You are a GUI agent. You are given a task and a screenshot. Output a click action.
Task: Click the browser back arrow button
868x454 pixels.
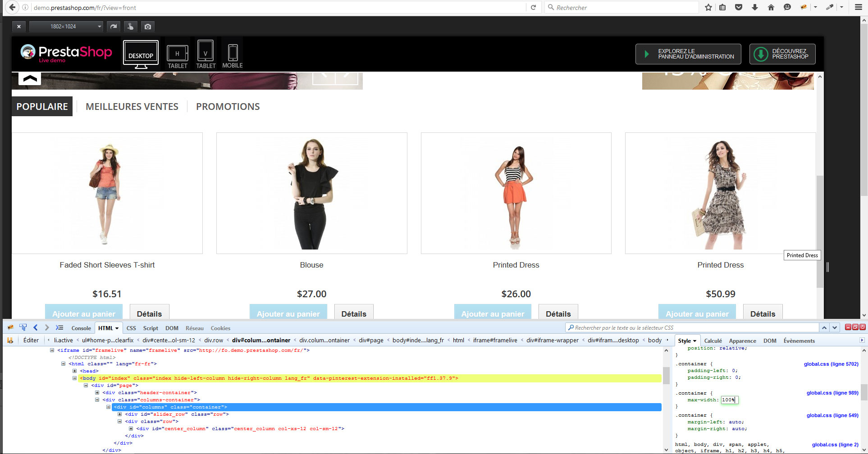[12, 7]
